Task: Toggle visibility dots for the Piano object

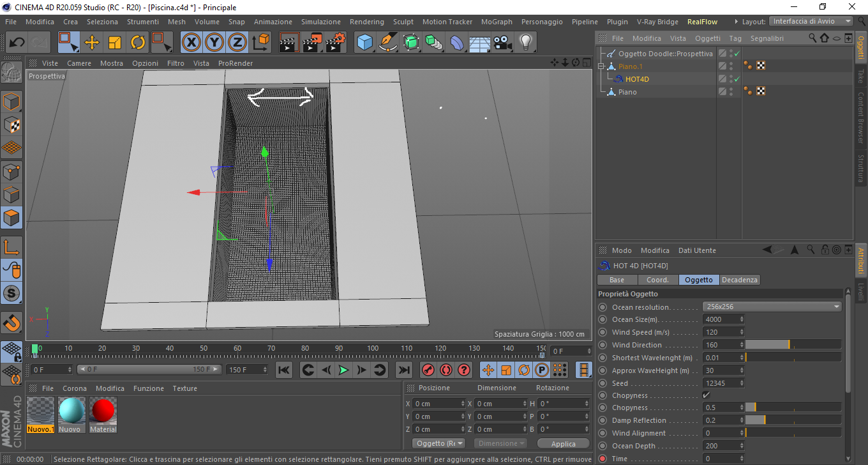Action: pyautogui.click(x=731, y=92)
